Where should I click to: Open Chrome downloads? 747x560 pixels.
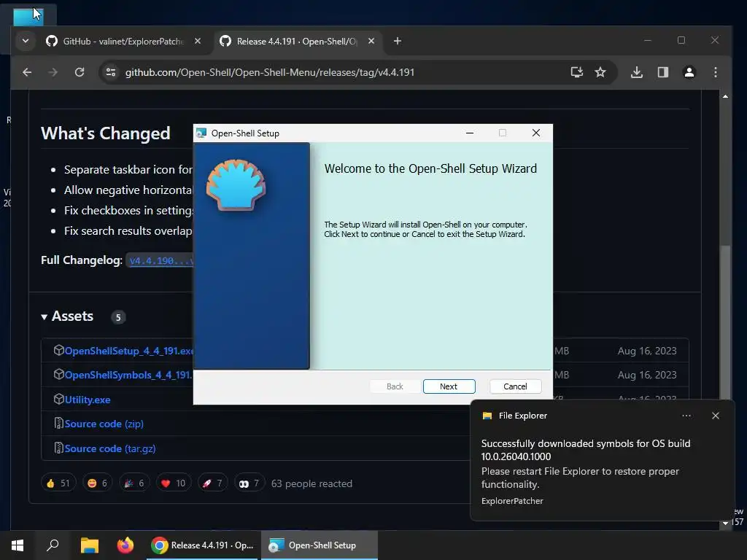click(x=636, y=72)
